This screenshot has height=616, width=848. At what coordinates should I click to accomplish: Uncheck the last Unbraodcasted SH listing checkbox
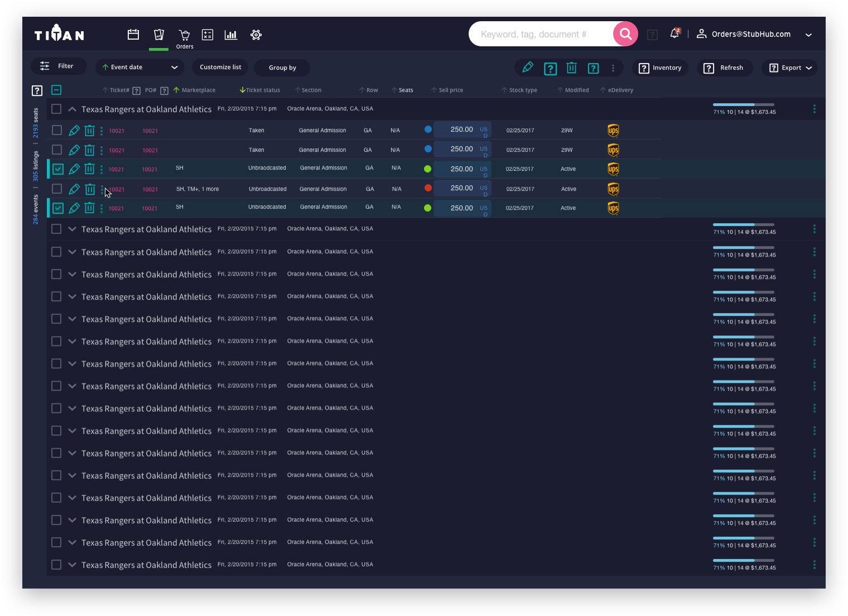point(58,208)
